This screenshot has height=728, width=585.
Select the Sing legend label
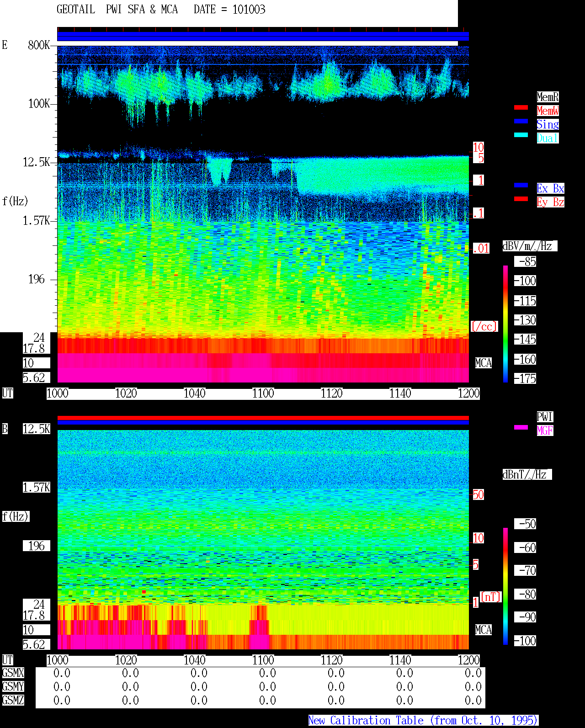548,124
